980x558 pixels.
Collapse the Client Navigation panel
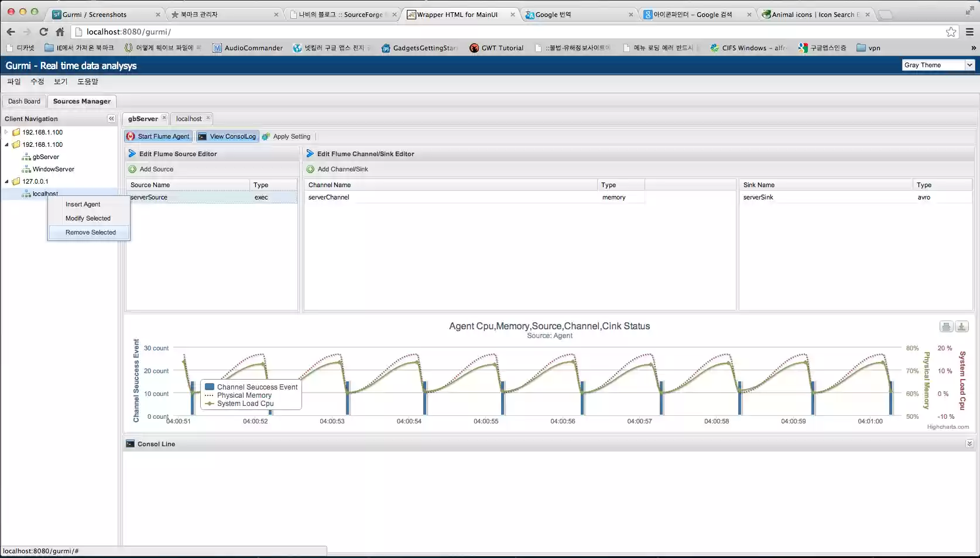click(111, 119)
